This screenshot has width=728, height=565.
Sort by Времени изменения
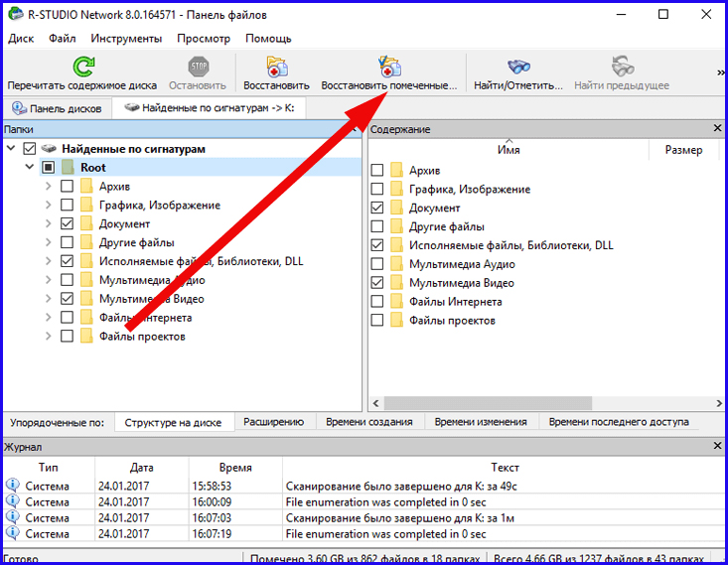click(x=481, y=422)
